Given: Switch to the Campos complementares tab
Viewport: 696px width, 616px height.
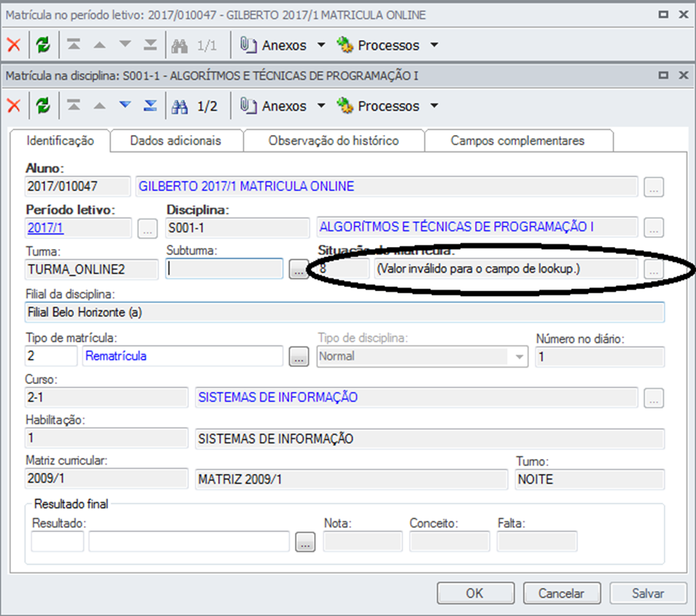Looking at the screenshot, I should click(x=517, y=141).
